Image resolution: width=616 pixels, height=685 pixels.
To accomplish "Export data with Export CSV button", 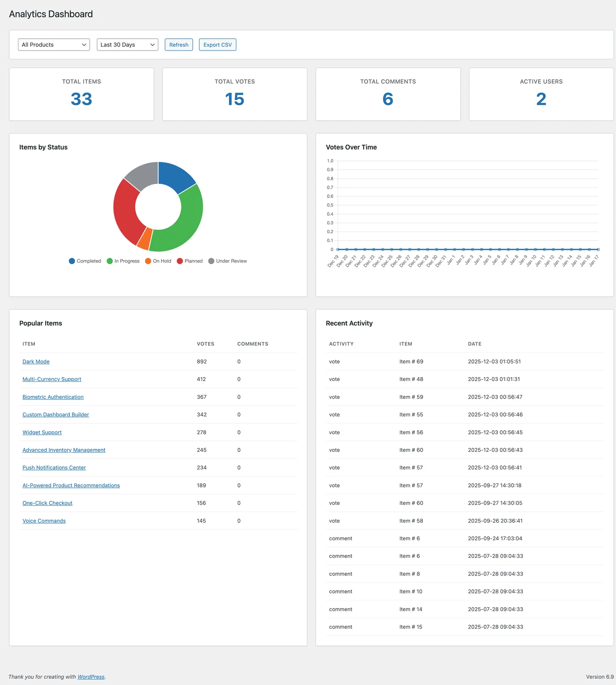I will [x=217, y=44].
